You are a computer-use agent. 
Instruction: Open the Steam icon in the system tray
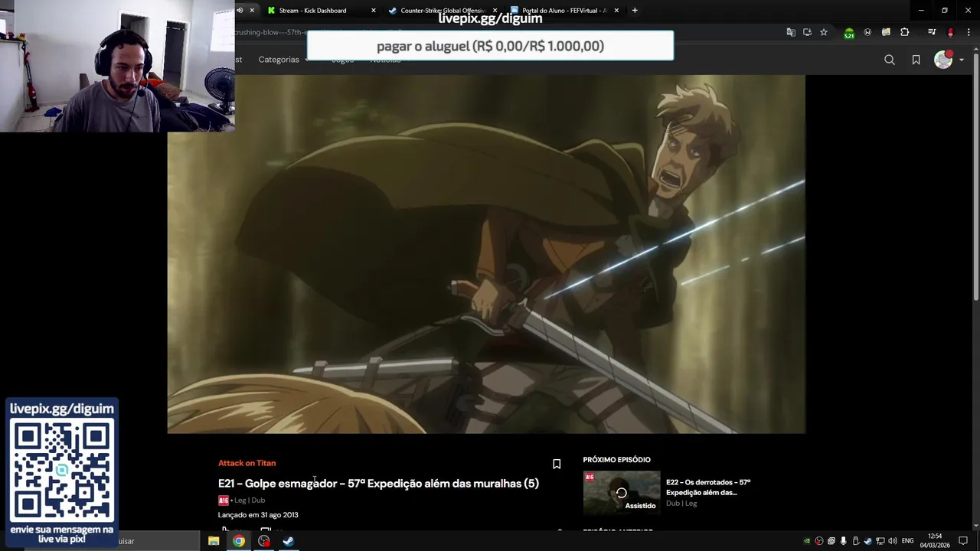point(868,541)
